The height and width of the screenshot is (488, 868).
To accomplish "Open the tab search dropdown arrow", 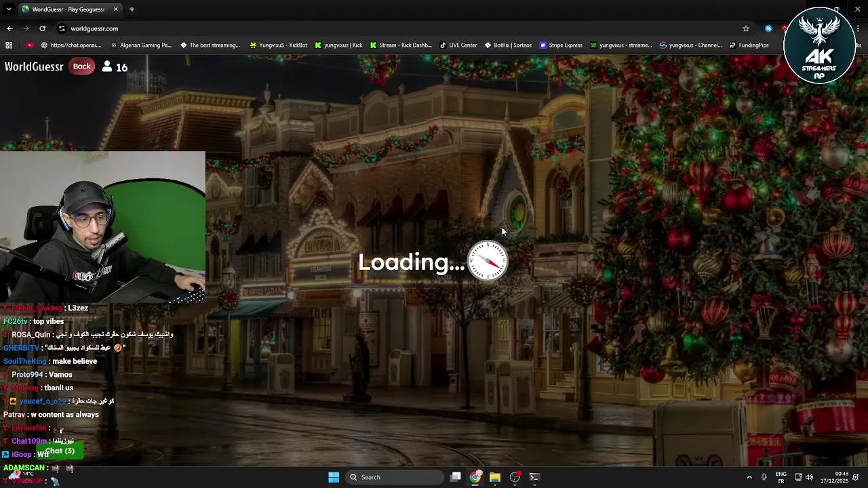I will pos(9,9).
